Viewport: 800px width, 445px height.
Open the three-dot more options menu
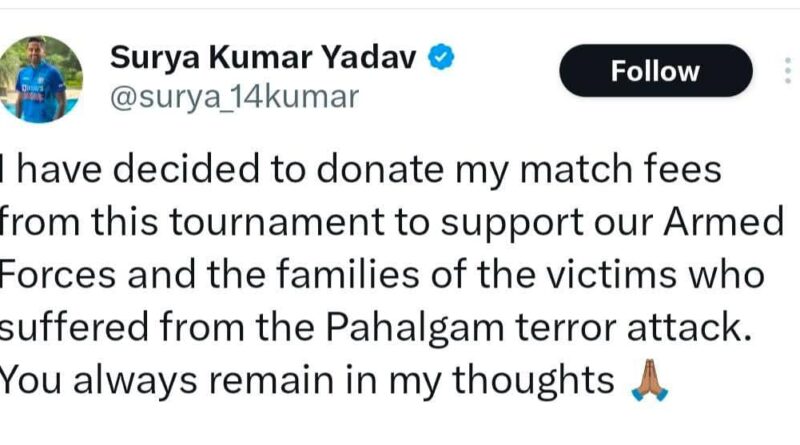click(x=785, y=71)
